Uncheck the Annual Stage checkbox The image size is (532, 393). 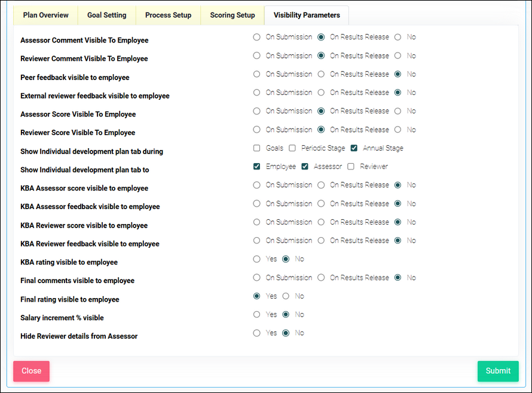[x=354, y=148]
